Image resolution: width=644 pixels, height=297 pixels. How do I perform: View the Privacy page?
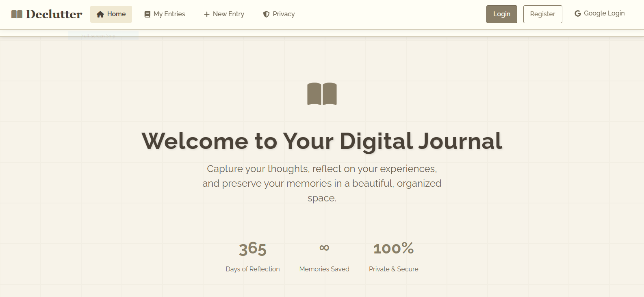tap(284, 14)
